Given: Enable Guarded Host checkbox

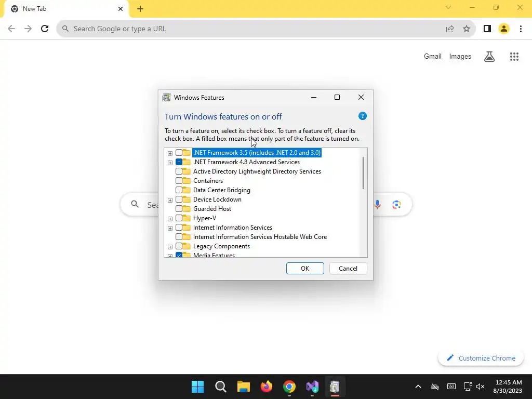Looking at the screenshot, I should tap(179, 209).
